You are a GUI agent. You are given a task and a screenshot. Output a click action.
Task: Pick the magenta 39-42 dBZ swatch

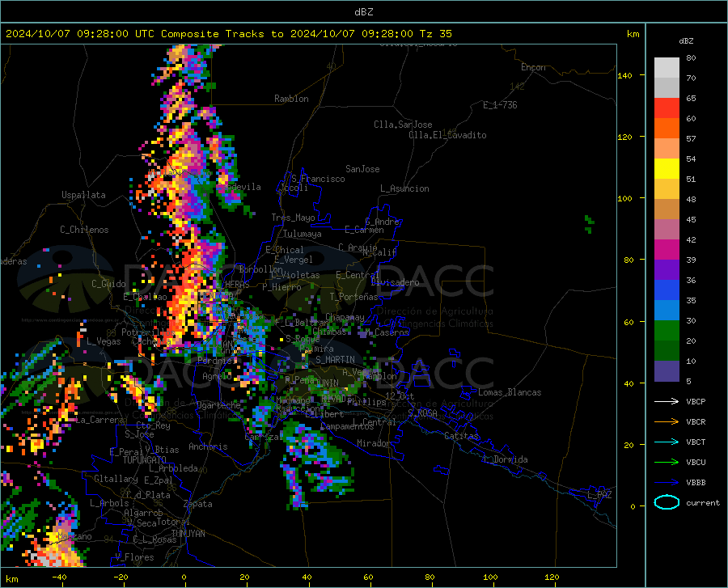[x=667, y=250]
